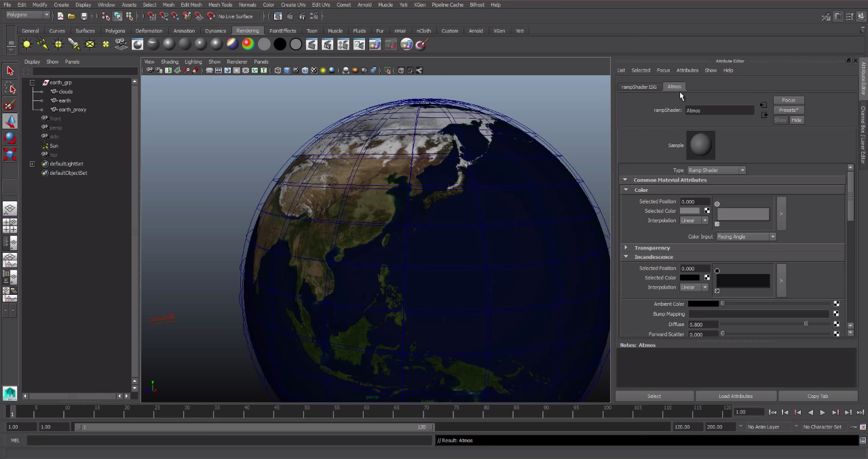Expand the Transparency section
The height and width of the screenshot is (459, 868).
[x=626, y=247]
